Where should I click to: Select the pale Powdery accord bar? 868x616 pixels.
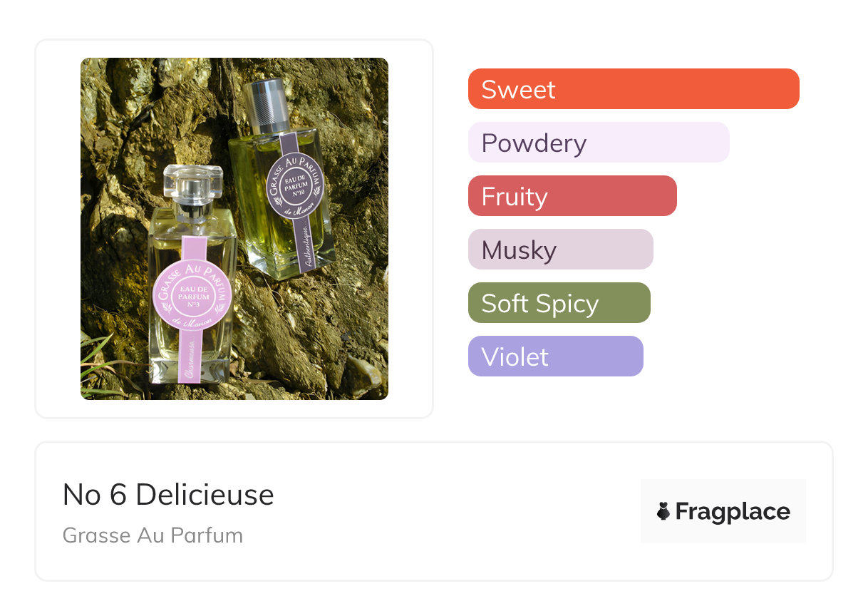click(x=598, y=143)
